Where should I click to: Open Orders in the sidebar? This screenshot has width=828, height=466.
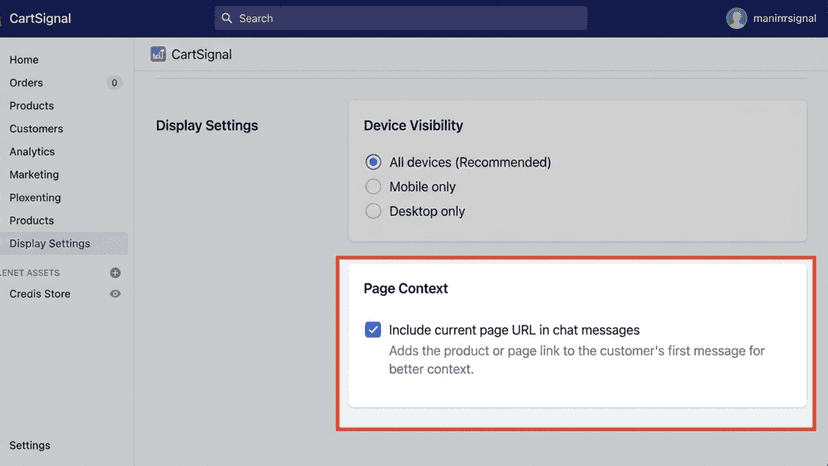pos(26,83)
